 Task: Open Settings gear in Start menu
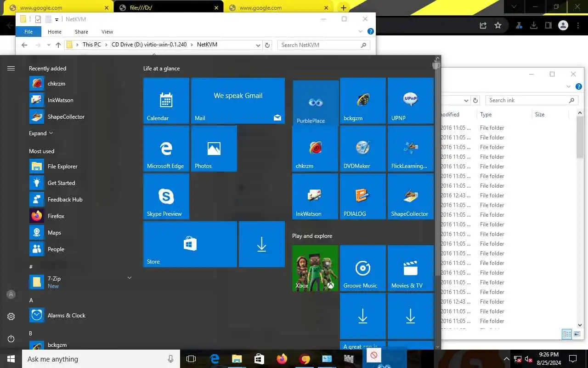11,316
